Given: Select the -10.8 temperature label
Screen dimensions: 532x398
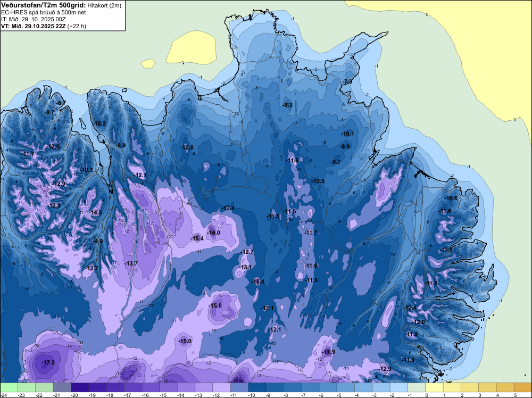Looking at the screenshot, I should pos(187,147).
